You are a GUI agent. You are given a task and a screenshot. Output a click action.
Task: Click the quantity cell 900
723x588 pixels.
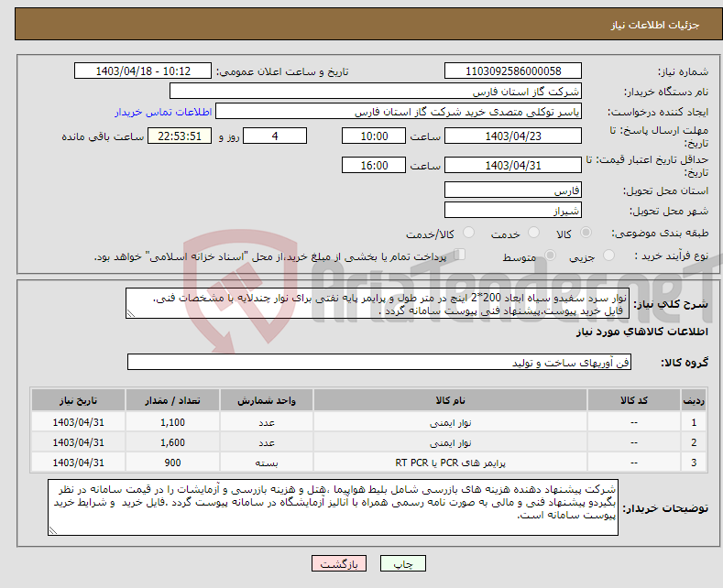pos(172,463)
